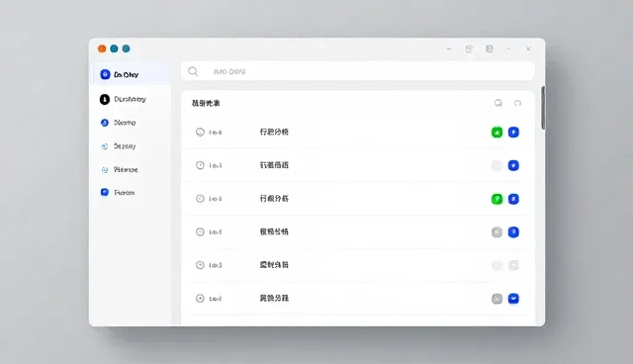Toggle the green status button in the third row
The image size is (633, 364).
point(497,199)
